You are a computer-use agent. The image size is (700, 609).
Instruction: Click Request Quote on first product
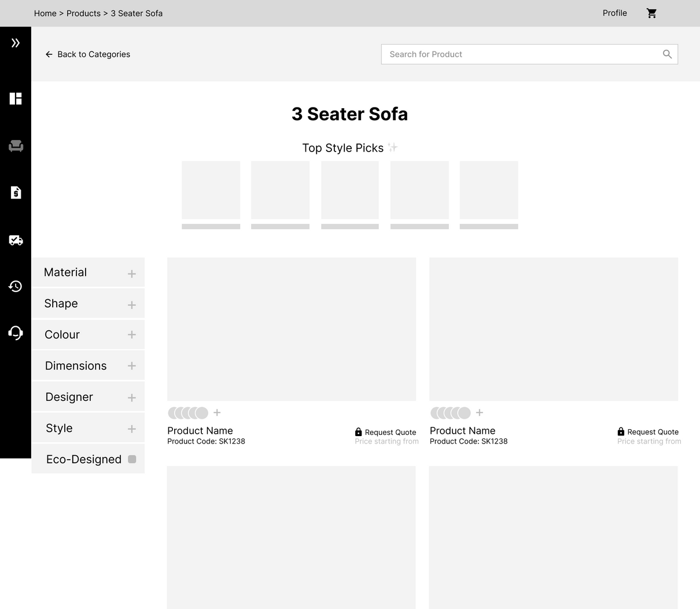tap(385, 432)
